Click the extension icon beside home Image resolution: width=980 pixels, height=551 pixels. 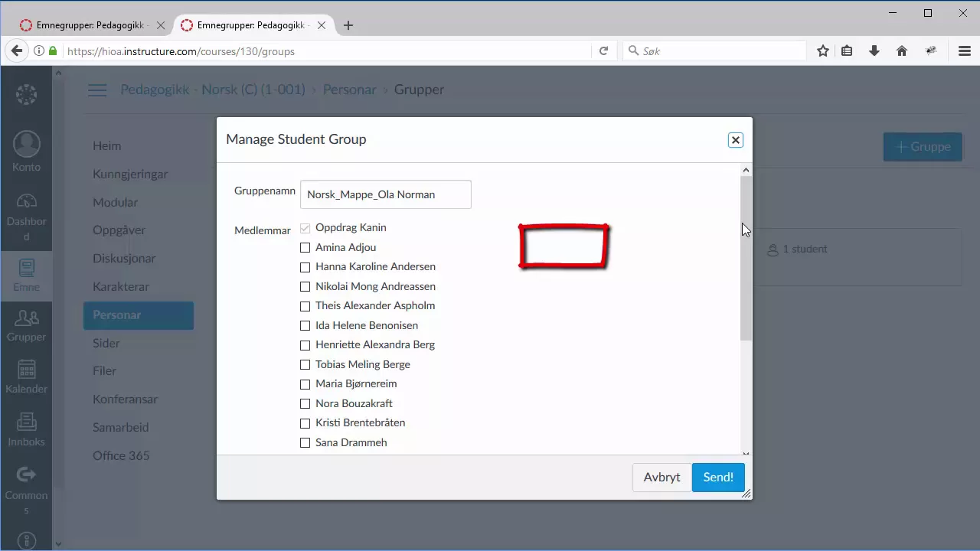coord(931,51)
